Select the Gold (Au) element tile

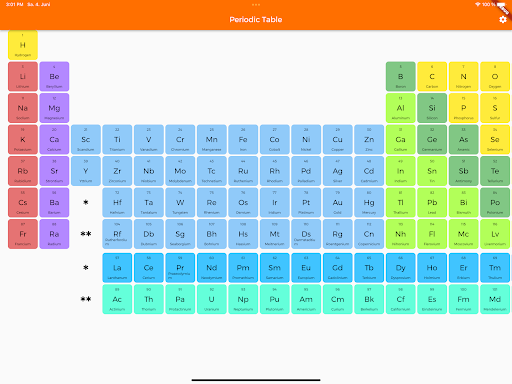coord(338,202)
